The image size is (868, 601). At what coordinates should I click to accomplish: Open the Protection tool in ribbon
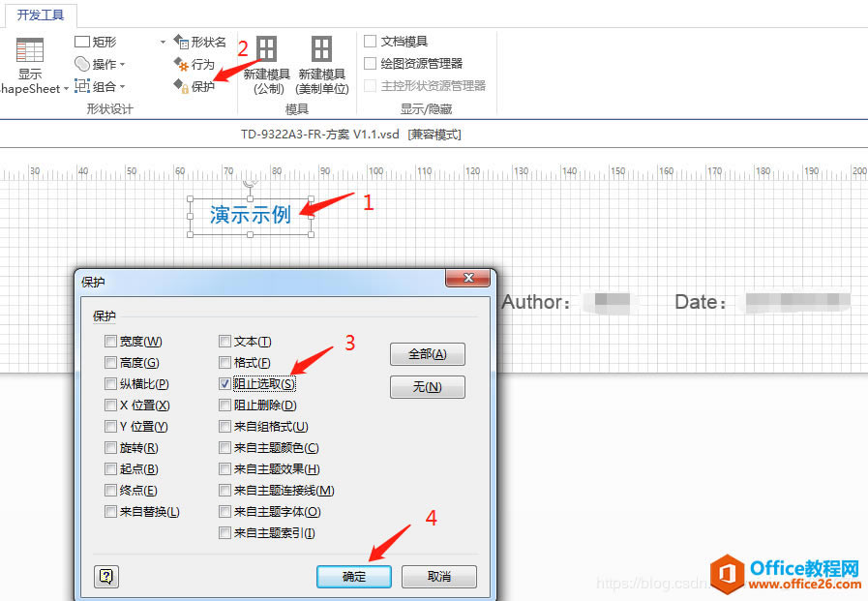(195, 86)
